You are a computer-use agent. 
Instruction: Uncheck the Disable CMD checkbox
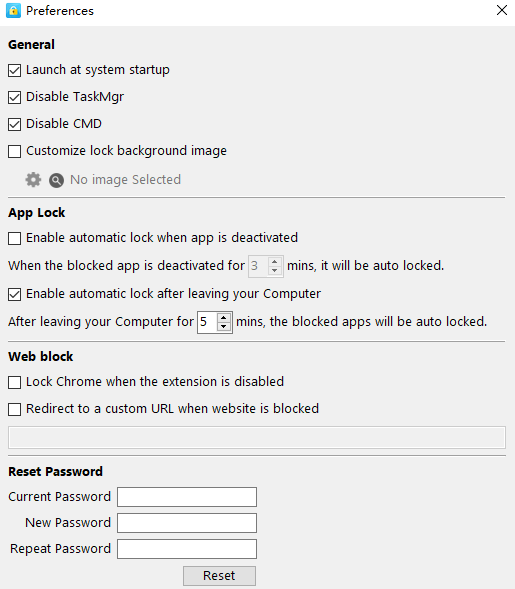pos(15,124)
